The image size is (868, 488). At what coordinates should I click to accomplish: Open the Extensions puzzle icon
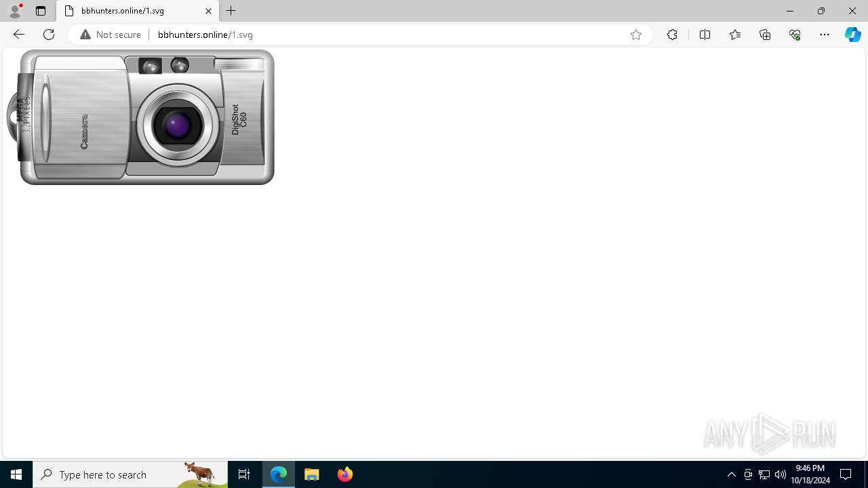click(x=672, y=35)
